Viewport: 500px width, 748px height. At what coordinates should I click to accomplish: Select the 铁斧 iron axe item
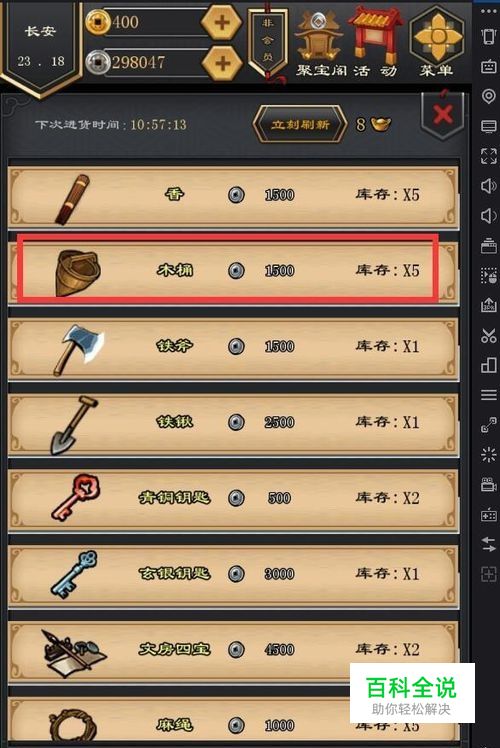[233, 347]
